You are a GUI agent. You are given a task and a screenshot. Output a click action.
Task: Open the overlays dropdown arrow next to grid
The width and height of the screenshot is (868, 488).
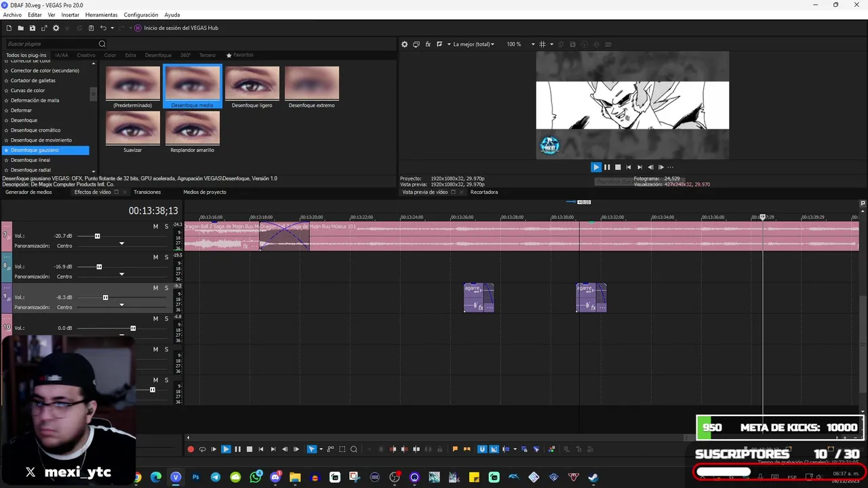(551, 44)
